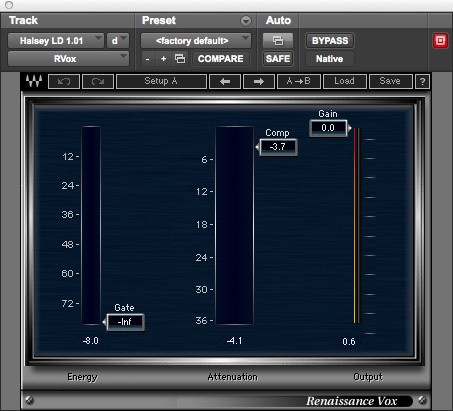Open the Setup A menu
The width and height of the screenshot is (453, 411).
tap(161, 81)
